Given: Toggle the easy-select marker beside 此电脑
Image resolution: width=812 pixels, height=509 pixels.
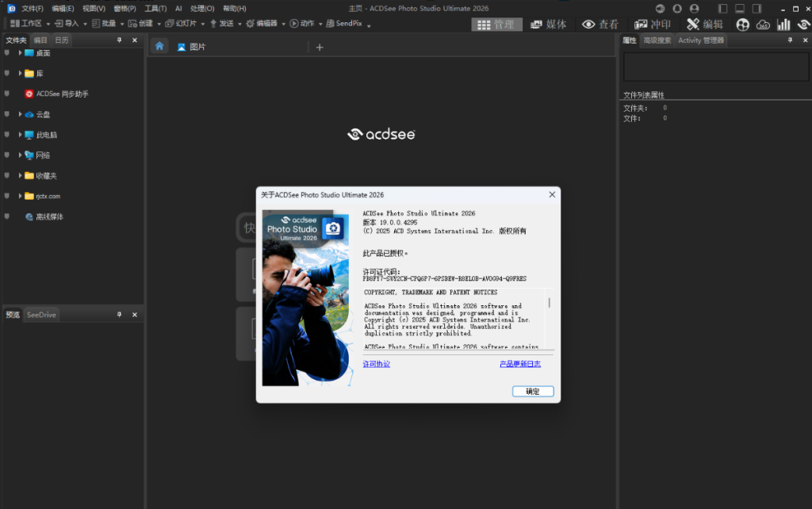Looking at the screenshot, I should (7, 135).
